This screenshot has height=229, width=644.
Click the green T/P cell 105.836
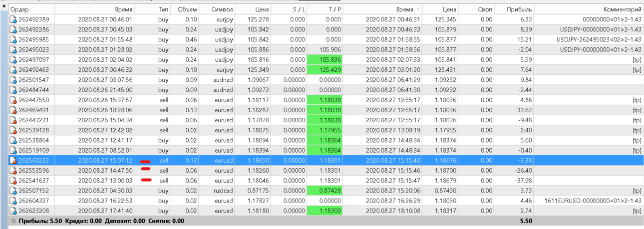click(325, 60)
